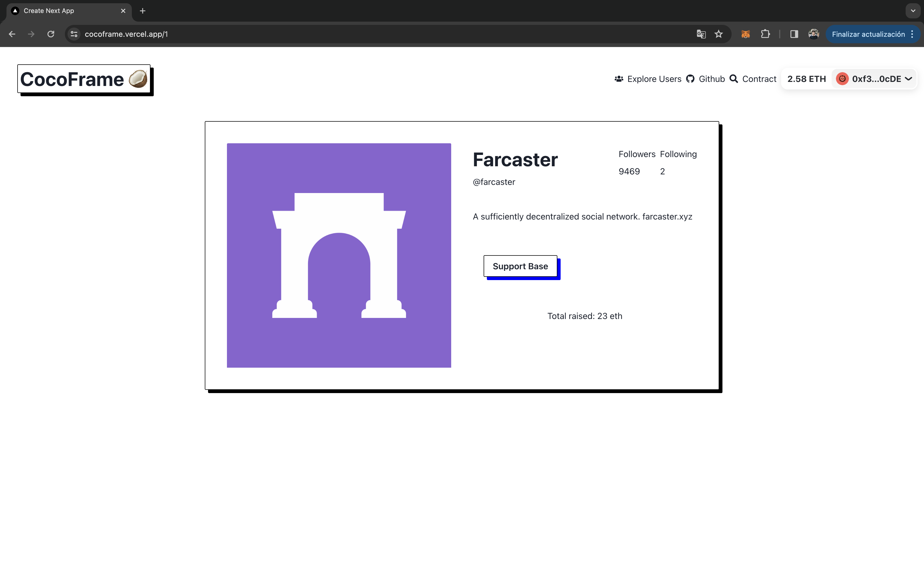Viewport: 924px width, 578px height.
Task: Click the Followers label
Action: 637,154
